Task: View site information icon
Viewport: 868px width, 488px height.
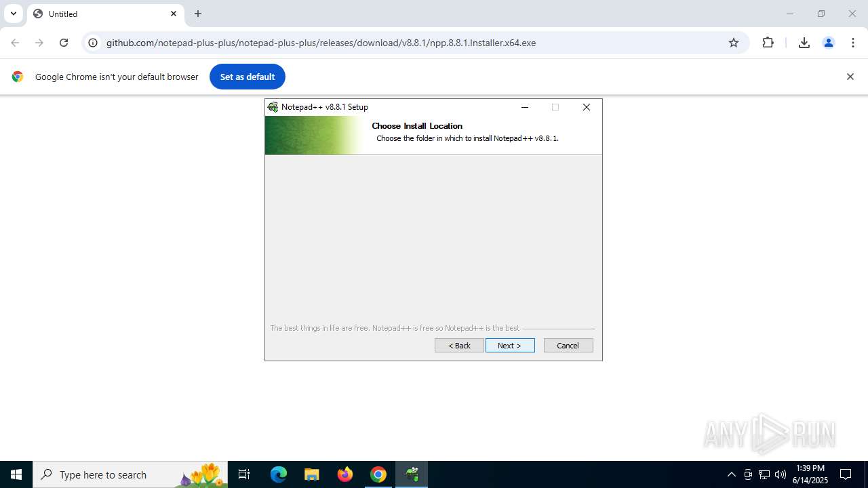Action: (93, 43)
